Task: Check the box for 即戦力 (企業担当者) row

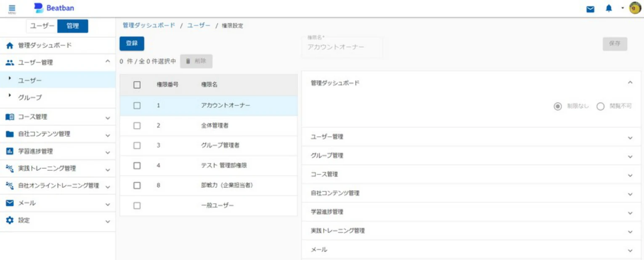Action: (x=137, y=185)
